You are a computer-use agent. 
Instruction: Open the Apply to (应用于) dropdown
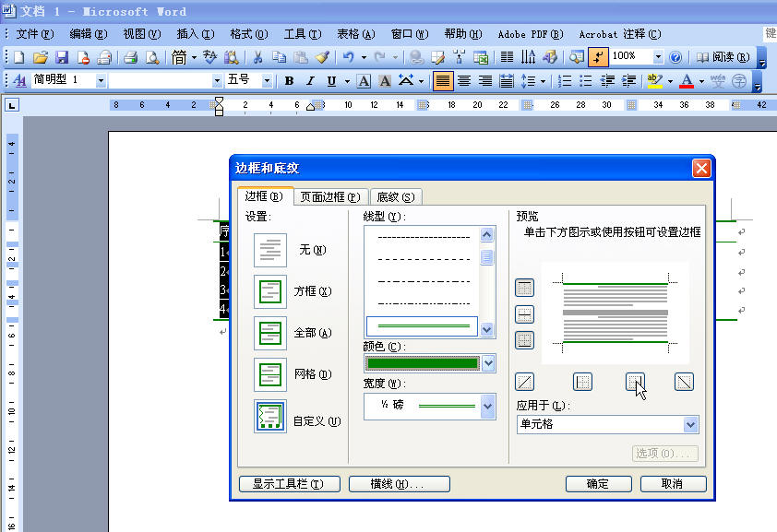pyautogui.click(x=691, y=425)
